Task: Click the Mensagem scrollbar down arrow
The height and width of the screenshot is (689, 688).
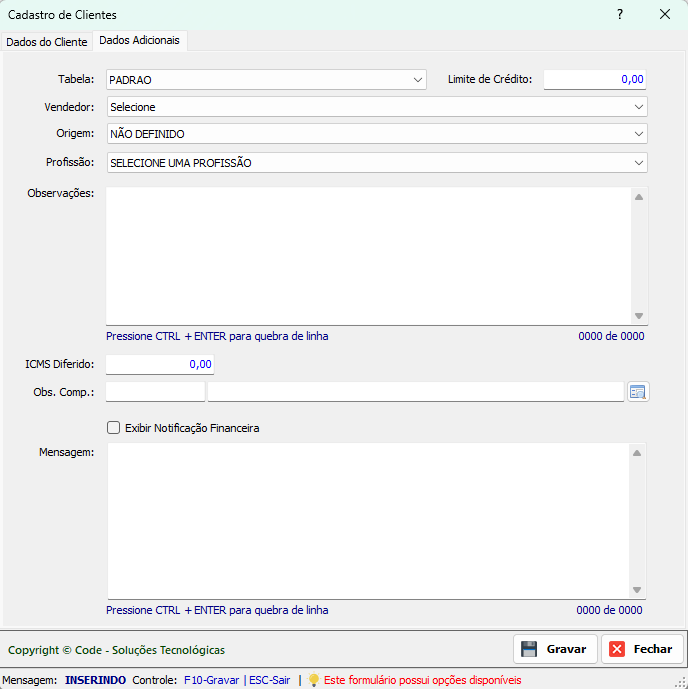Action: tap(637, 590)
